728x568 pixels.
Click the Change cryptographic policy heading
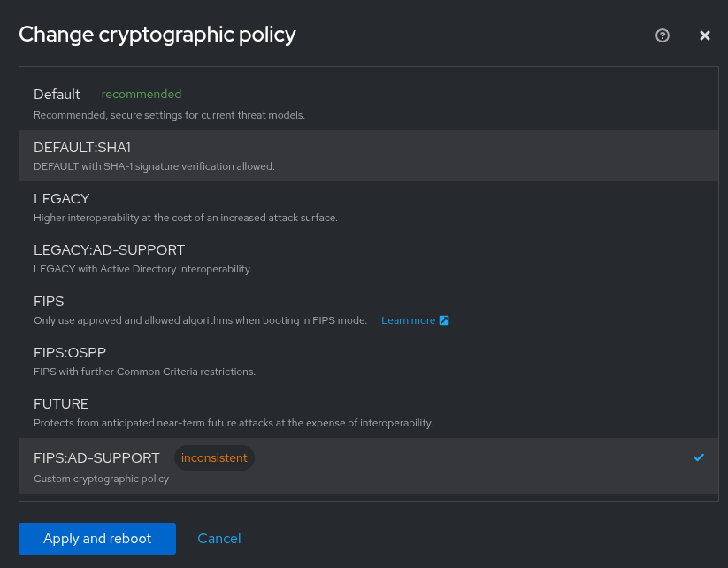157,35
